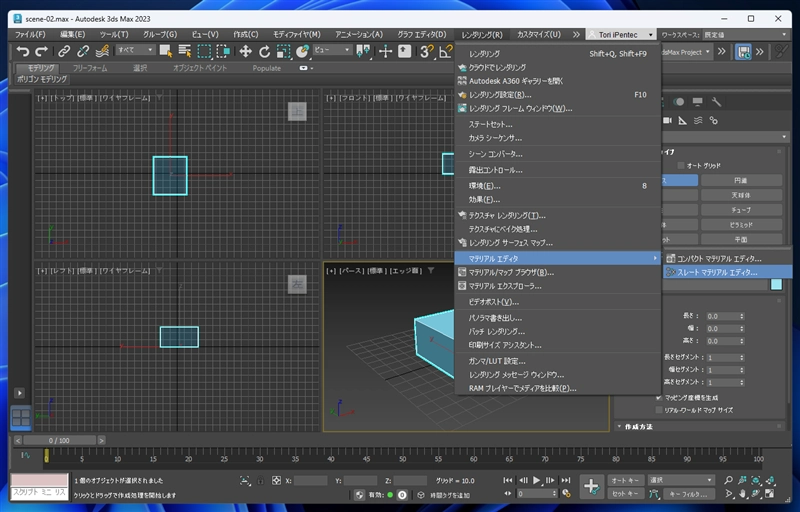The height and width of the screenshot is (512, 800).
Task: Click Autosave disk icon in toolbar
Action: tap(743, 52)
